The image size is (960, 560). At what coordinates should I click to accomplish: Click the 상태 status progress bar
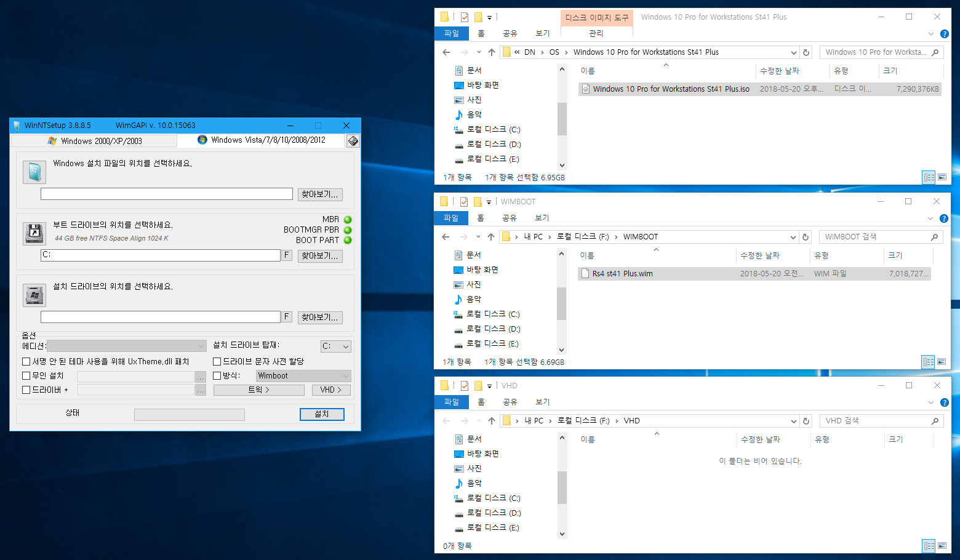coord(190,415)
